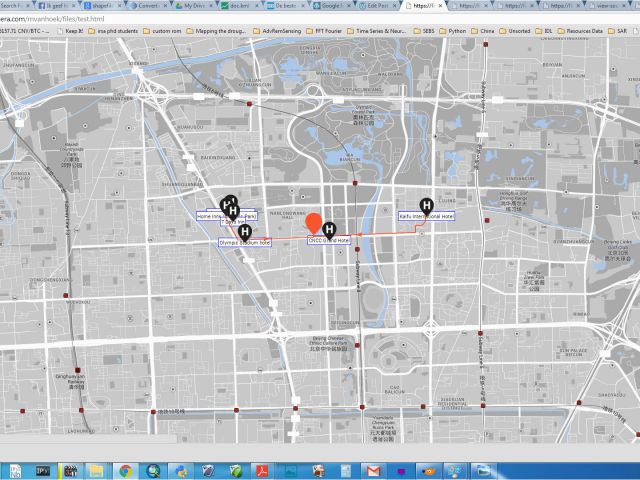Select the 7 Days Inn label box
Viewport: 640px width, 480px height.
click(233, 222)
